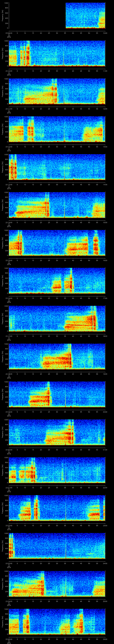Click the 19:00 end time label
Image resolution: width=114 pixels, height=644 pixels.
[105, 374]
